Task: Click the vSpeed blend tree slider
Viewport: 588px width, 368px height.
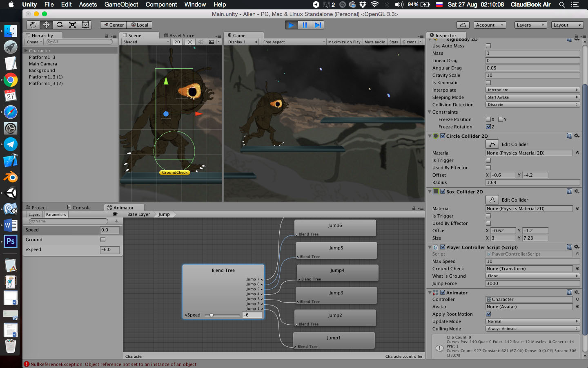Action: 222,315
